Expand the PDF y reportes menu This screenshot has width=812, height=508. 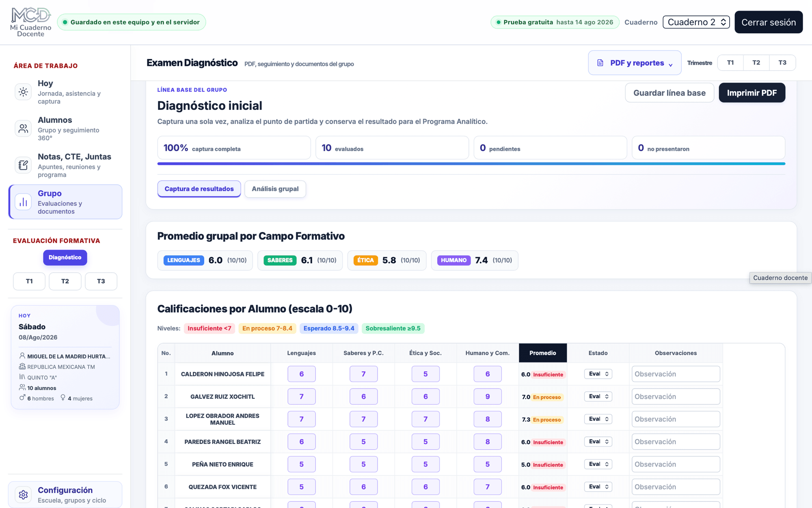635,63
